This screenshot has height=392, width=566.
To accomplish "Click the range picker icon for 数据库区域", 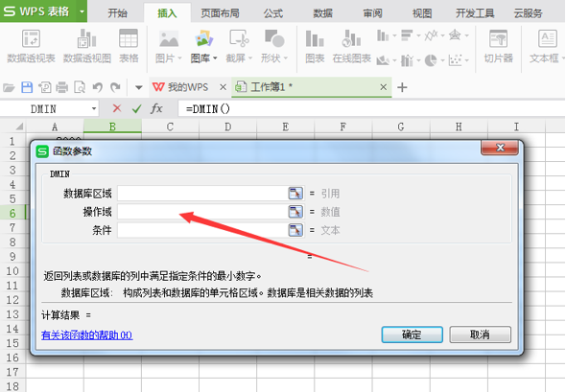I will pos(295,194).
